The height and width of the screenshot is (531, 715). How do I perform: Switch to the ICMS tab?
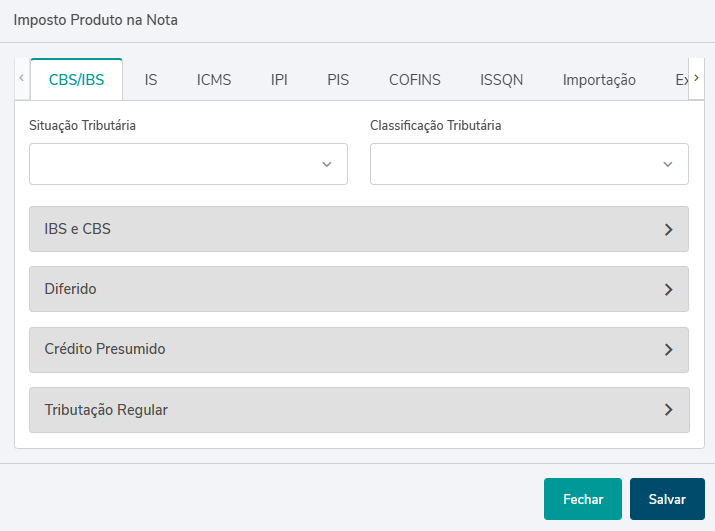click(x=214, y=80)
